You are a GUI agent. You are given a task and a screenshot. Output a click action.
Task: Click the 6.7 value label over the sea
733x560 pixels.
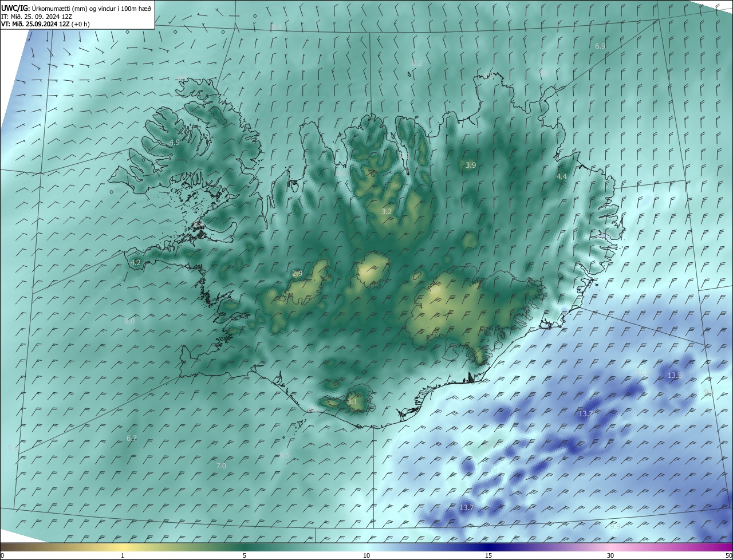pos(132,438)
